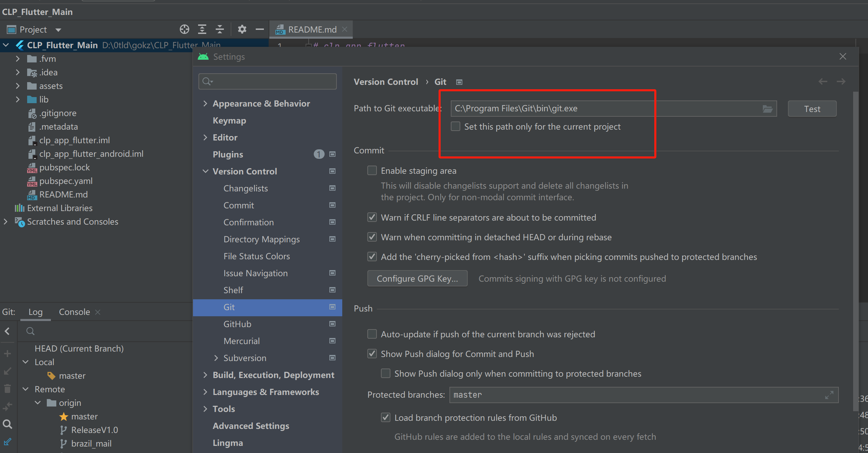The height and width of the screenshot is (453, 868).
Task: Click the Collapse All icon in Project toolbar
Action: [x=220, y=30]
